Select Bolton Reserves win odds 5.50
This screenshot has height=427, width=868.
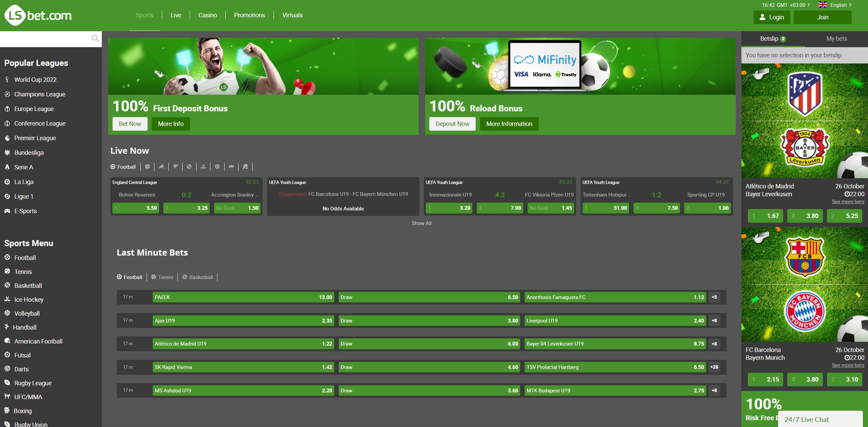(136, 208)
